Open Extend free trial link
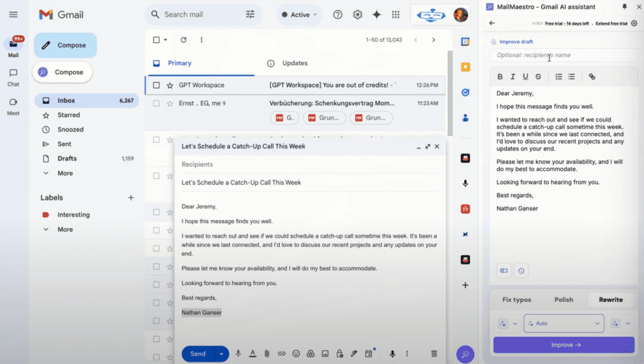The width and height of the screenshot is (644, 364). (611, 23)
